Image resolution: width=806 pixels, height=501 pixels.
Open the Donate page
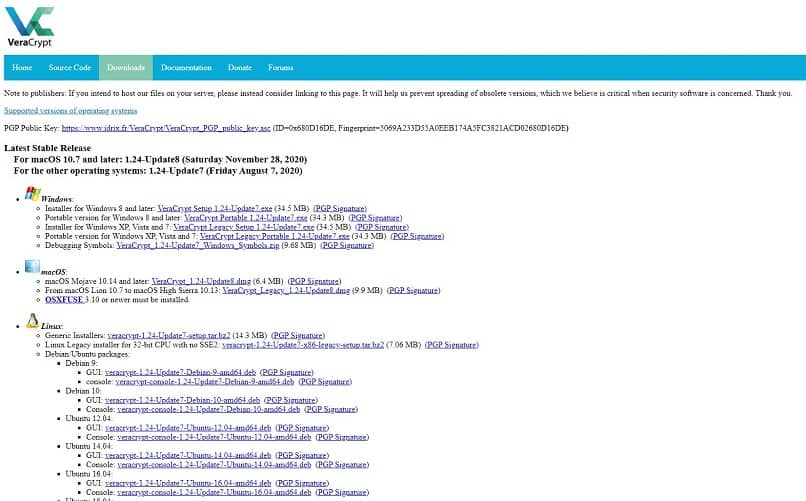click(240, 68)
